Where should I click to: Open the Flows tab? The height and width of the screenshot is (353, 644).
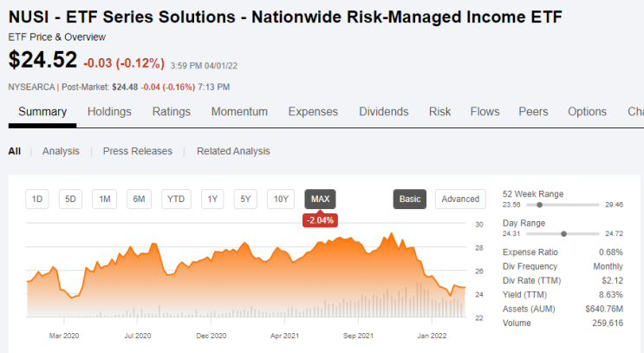point(485,112)
